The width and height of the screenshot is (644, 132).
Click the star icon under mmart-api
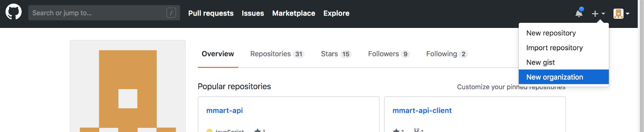pos(258,130)
